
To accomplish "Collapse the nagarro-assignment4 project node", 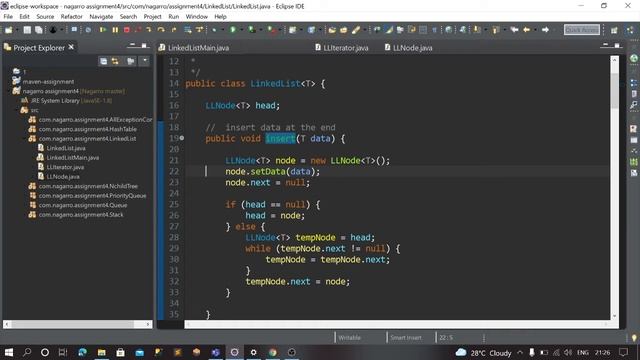I will pos(9,91).
